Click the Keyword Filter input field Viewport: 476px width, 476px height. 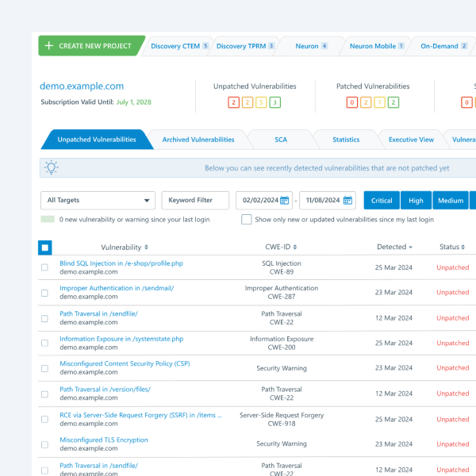(x=195, y=201)
